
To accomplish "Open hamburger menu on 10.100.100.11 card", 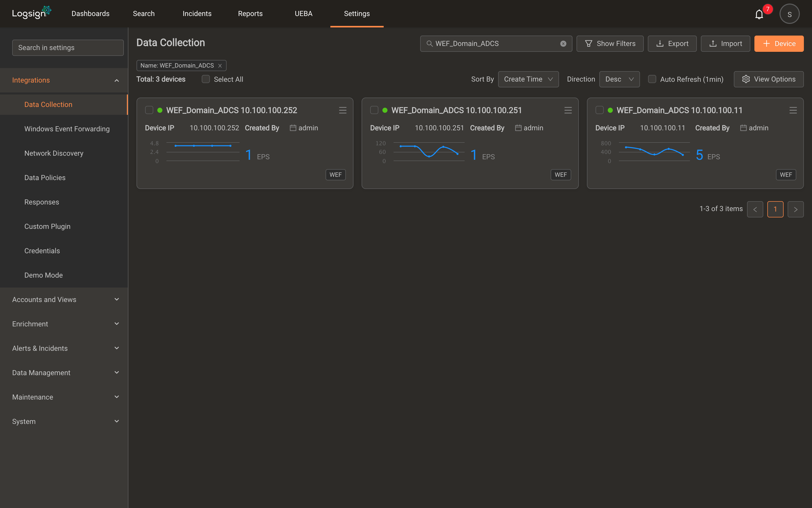I will point(793,110).
